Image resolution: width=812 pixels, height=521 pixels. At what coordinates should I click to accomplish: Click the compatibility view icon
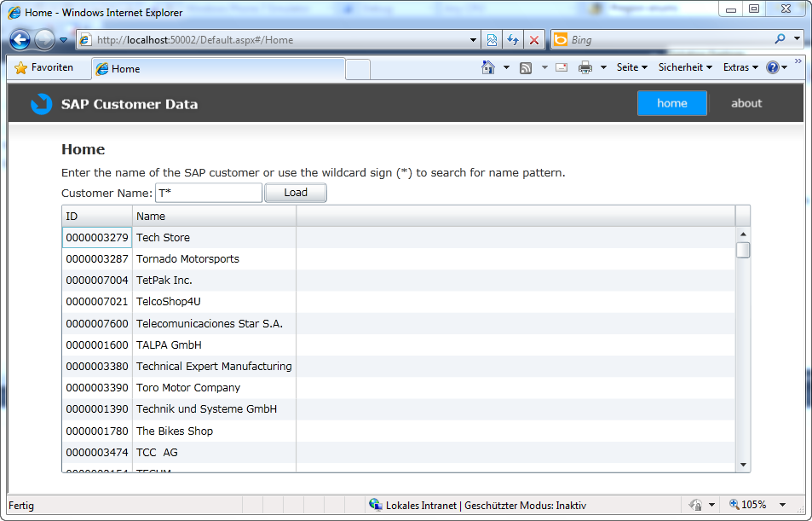[492, 40]
